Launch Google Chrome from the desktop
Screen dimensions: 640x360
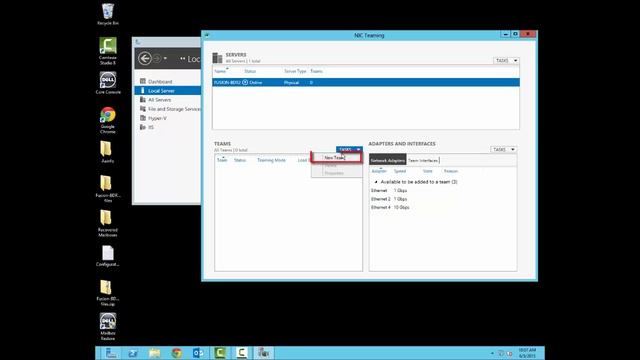click(108, 120)
